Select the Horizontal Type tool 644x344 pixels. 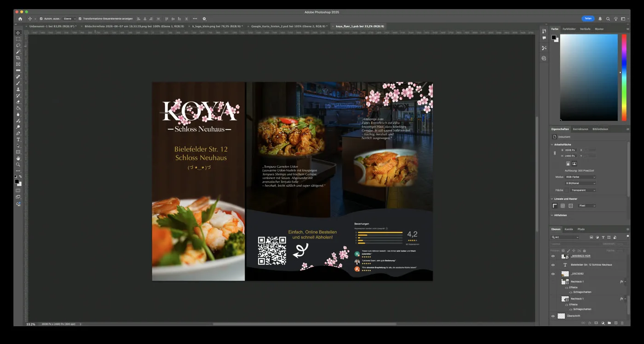(x=18, y=139)
